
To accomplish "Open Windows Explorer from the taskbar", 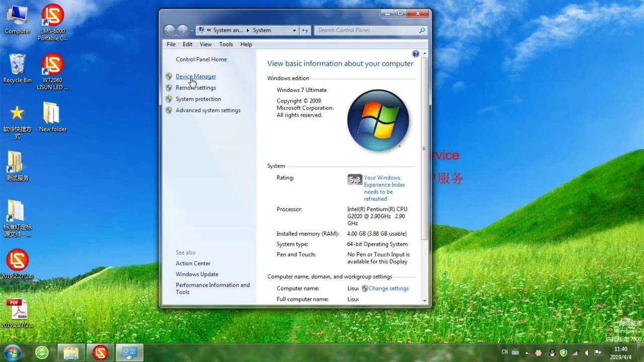I will 71,352.
